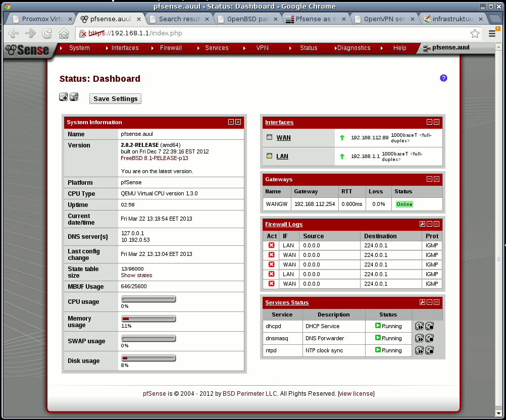The image size is (506, 420).
Task: Open the Services menu
Action: pyautogui.click(x=217, y=48)
